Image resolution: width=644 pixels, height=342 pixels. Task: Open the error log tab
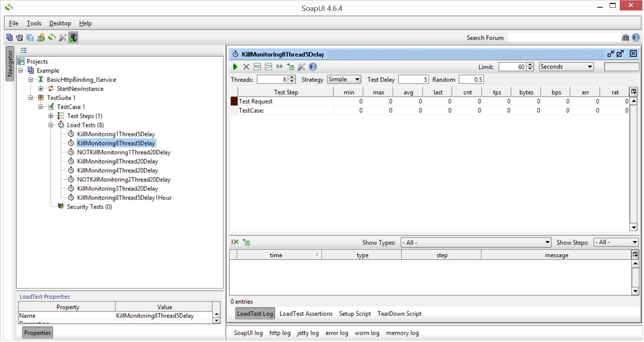337,333
